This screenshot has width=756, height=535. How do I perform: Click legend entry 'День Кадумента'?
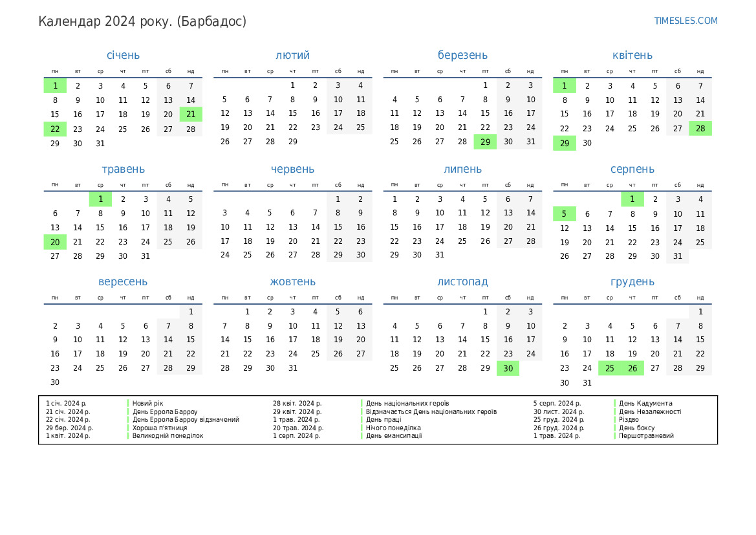(645, 403)
